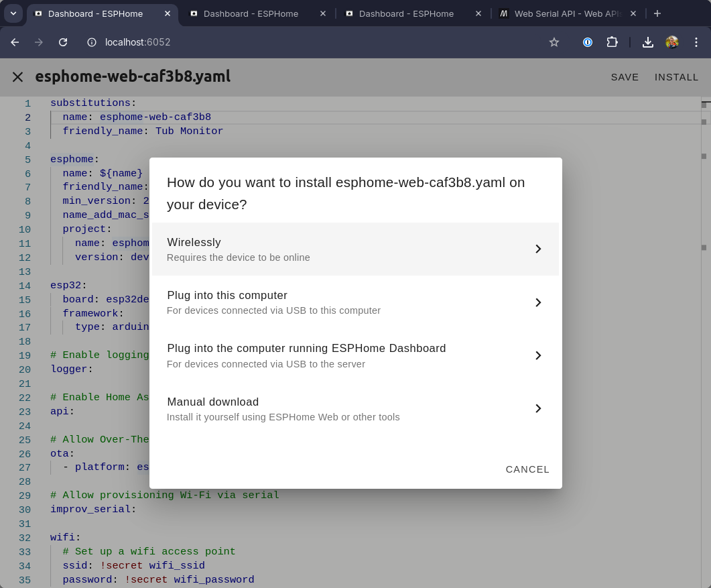Open a new browser tab
Image resolution: width=711 pixels, height=588 pixels.
coord(657,13)
